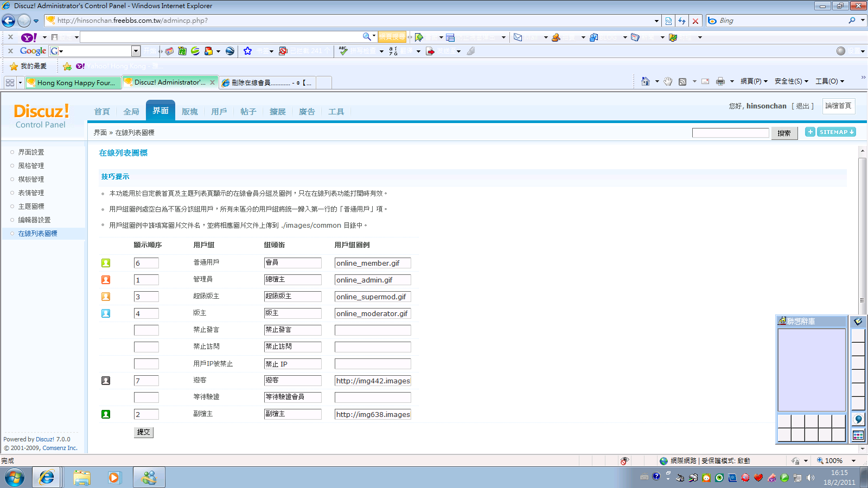
Task: Click the RSS feeds icon in command bar
Action: [682, 81]
